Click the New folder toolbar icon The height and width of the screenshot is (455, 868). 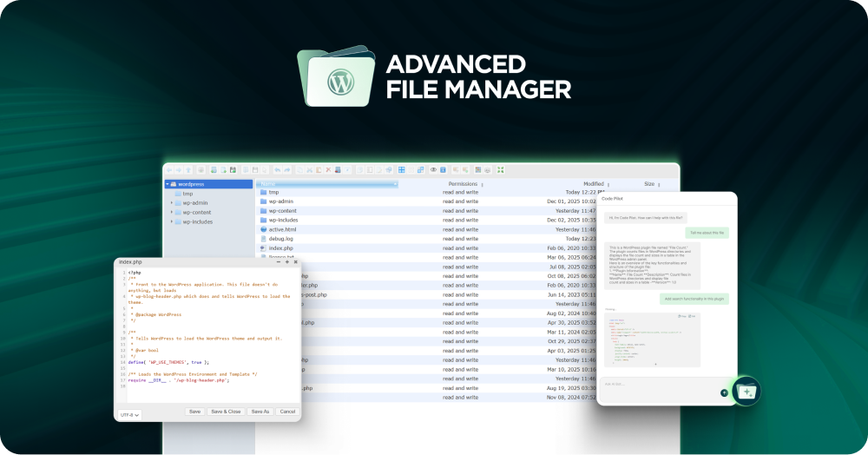[214, 170]
